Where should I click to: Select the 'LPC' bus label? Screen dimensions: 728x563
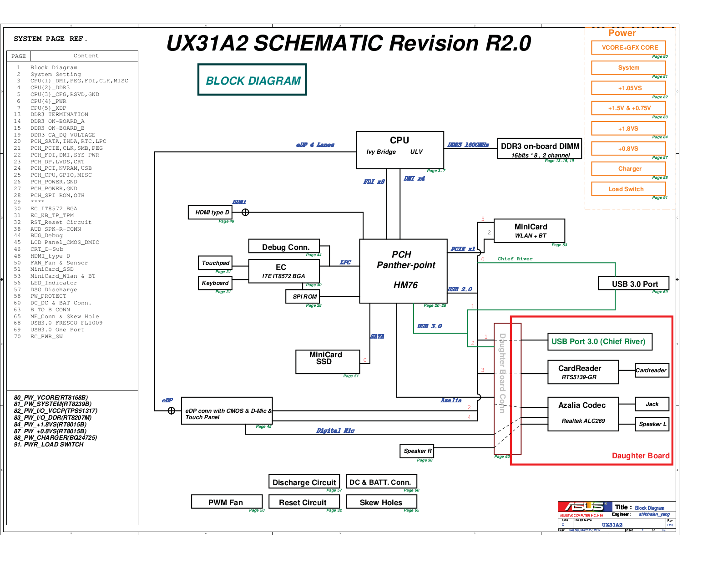(345, 262)
